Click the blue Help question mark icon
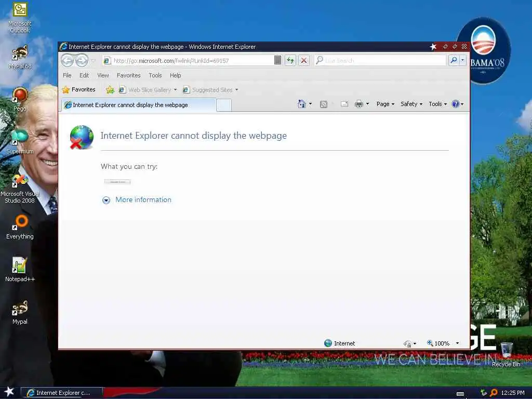This screenshot has height=399, width=532. 456,104
